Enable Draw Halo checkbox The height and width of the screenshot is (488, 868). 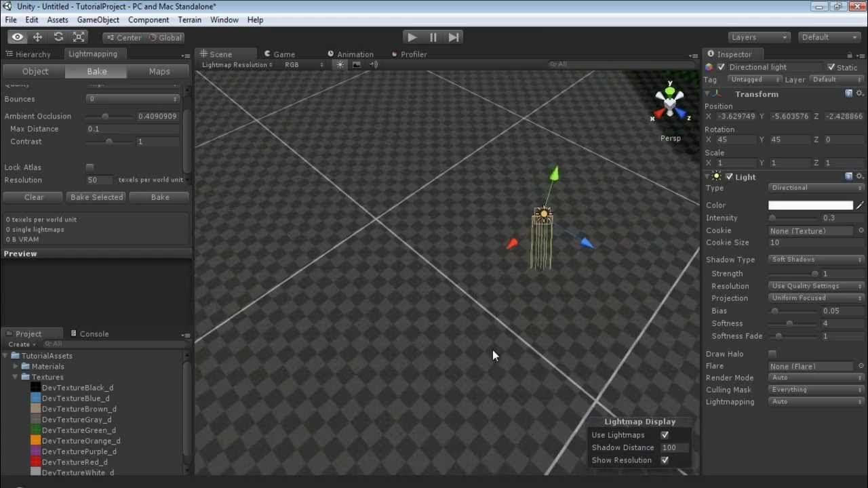(x=772, y=354)
